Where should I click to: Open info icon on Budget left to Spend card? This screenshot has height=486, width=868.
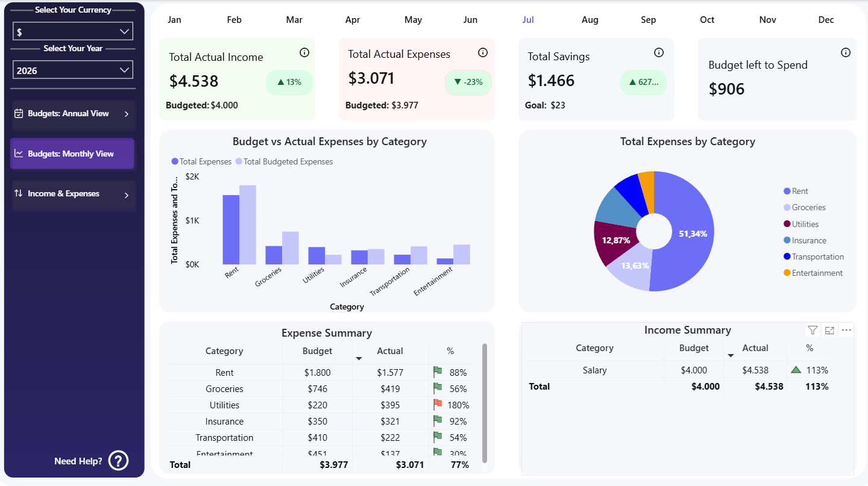tap(846, 52)
